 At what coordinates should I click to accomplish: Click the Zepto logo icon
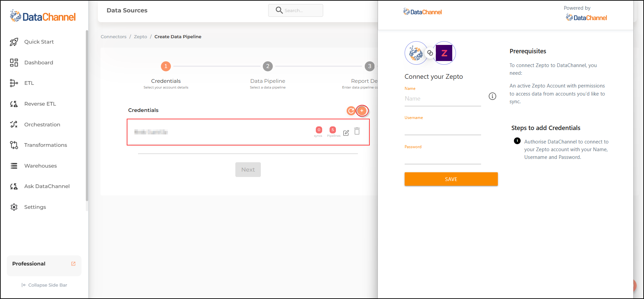click(x=444, y=53)
